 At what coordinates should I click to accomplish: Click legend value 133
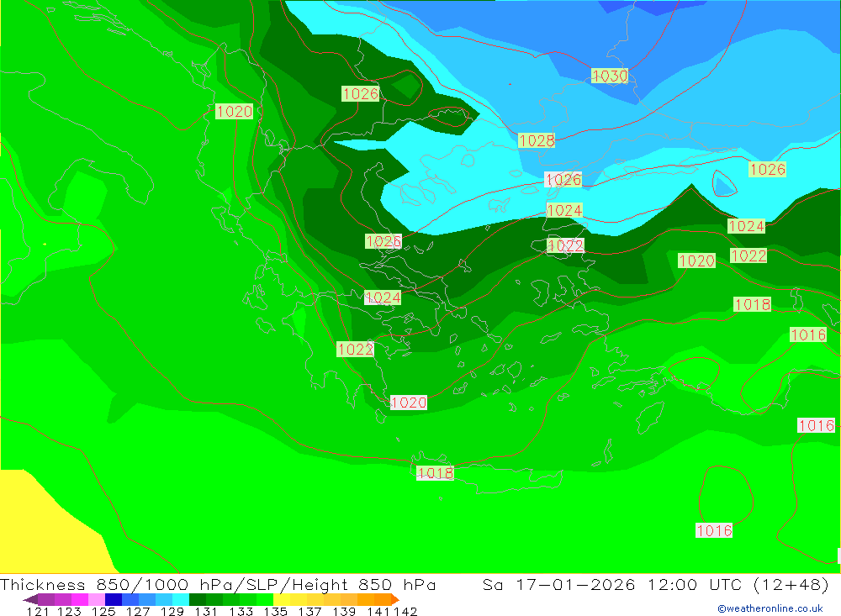click(241, 611)
